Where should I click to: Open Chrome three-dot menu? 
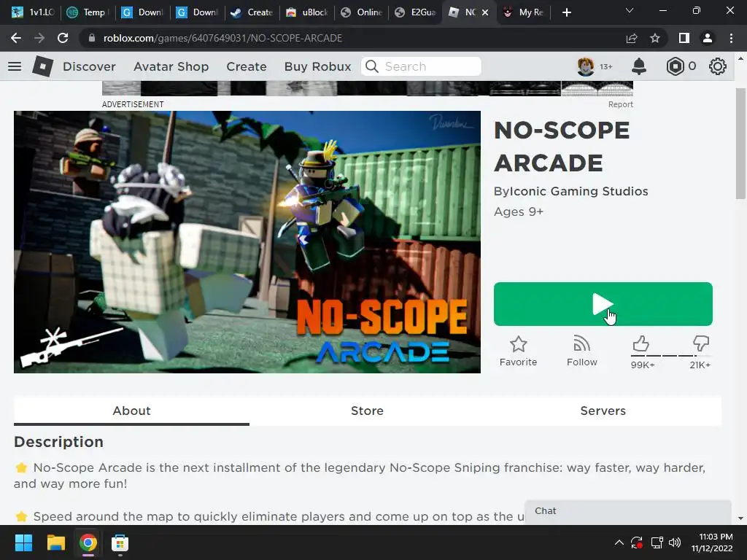(731, 38)
